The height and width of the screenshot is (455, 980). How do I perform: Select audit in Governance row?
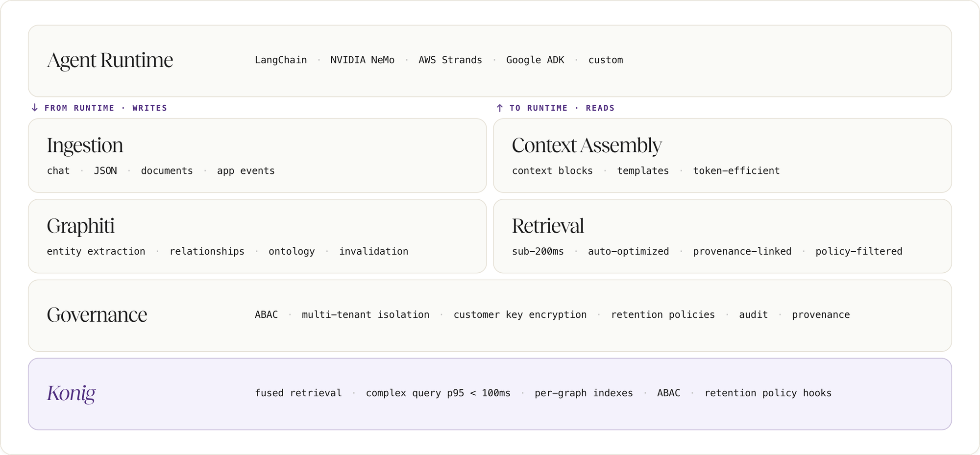[x=754, y=315]
